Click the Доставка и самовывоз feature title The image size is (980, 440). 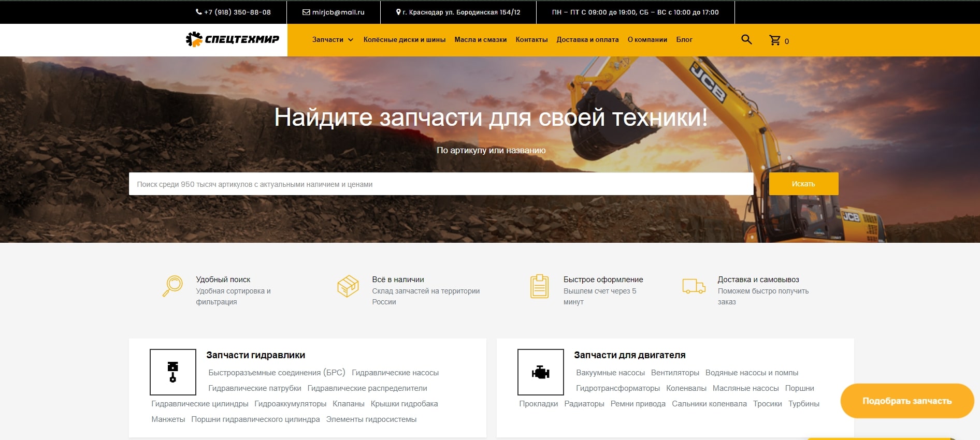(758, 280)
